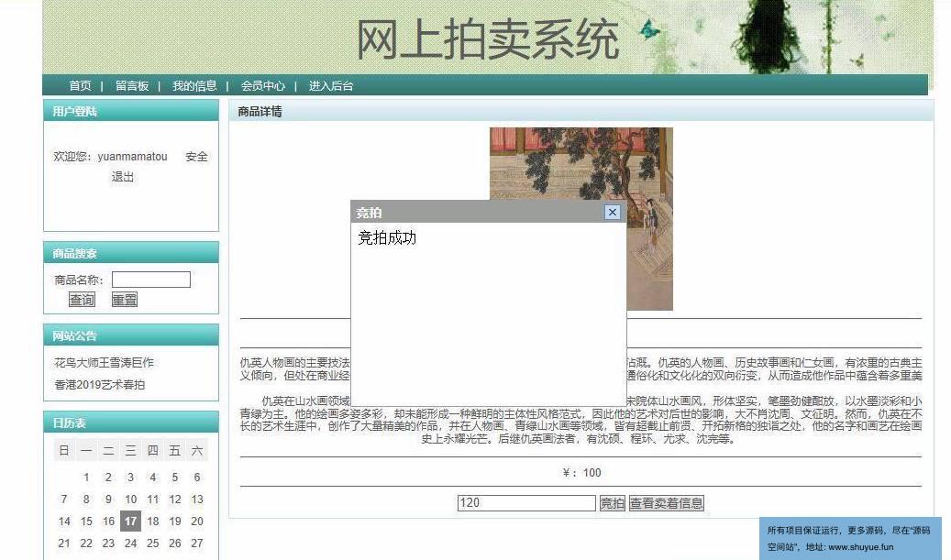
Task: Select calendar day 14
Action: tap(64, 522)
